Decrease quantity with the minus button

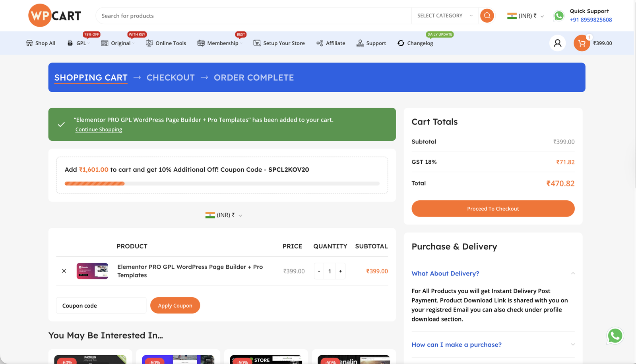(319, 271)
